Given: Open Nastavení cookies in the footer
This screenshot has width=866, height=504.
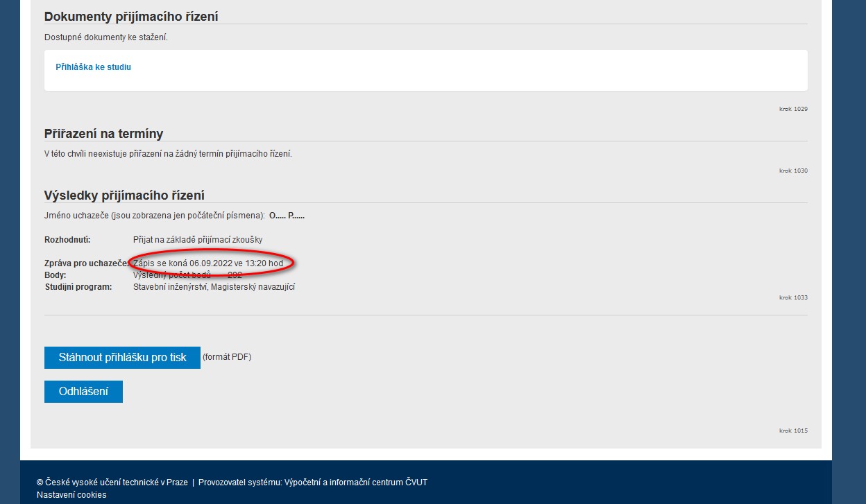Looking at the screenshot, I should tap(71, 495).
